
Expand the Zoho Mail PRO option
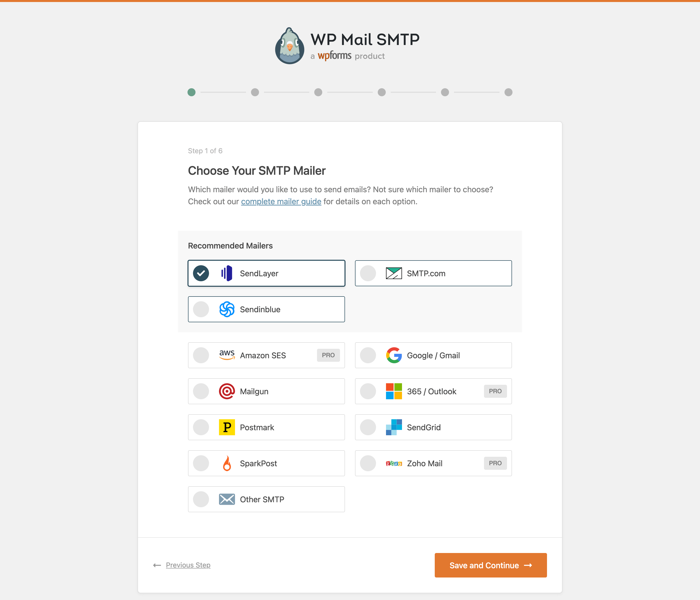pos(433,462)
